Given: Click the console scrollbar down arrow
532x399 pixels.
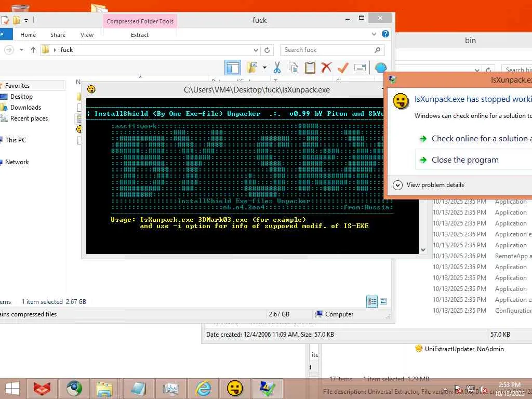Looking at the screenshot, I should (423, 250).
